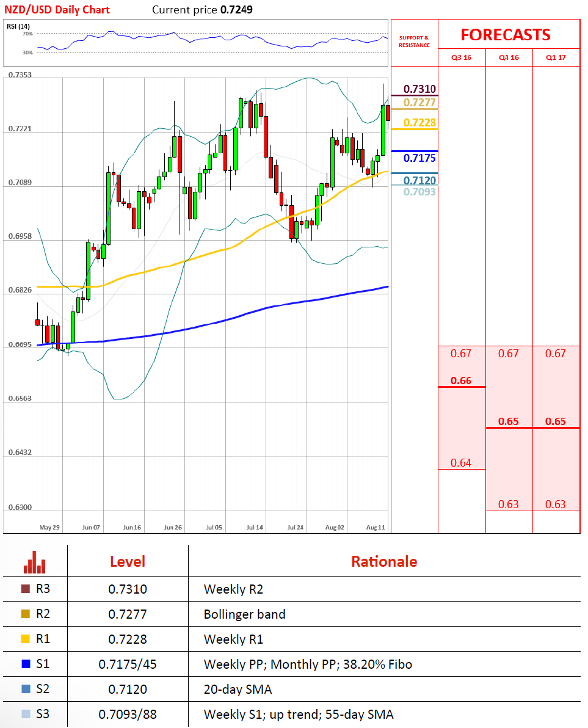This screenshot has height=728, width=588.
Task: Click the 0.63 forecast low in Q1 17
Action: tap(556, 504)
